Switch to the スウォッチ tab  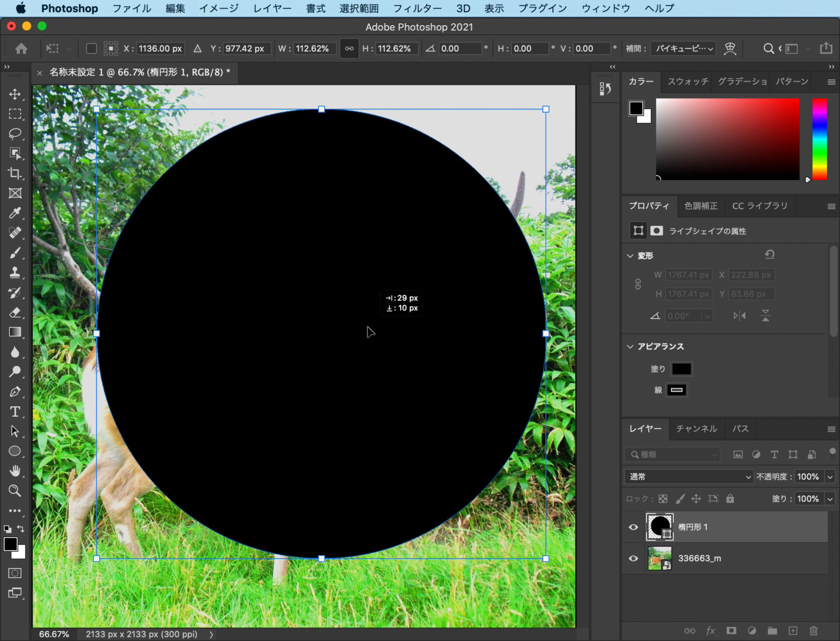[687, 81]
